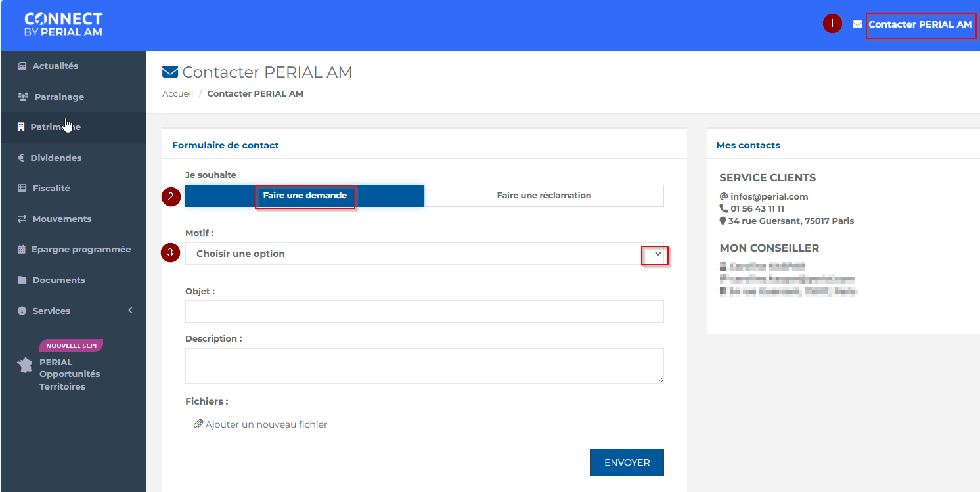Click into the Description text area
The height and width of the screenshot is (492, 980).
[x=424, y=366]
